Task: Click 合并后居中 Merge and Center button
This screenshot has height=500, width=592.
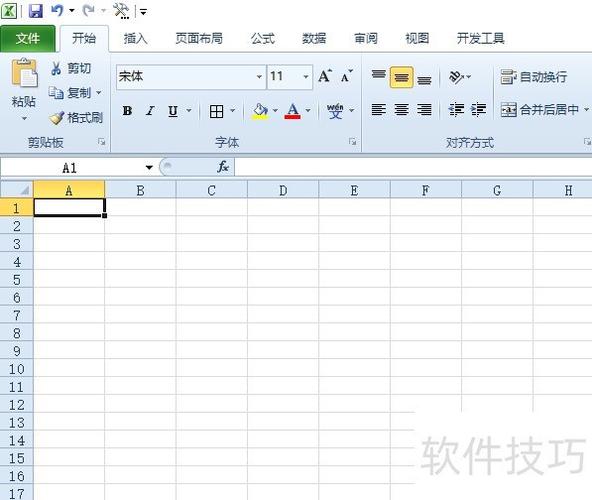Action: pos(540,110)
